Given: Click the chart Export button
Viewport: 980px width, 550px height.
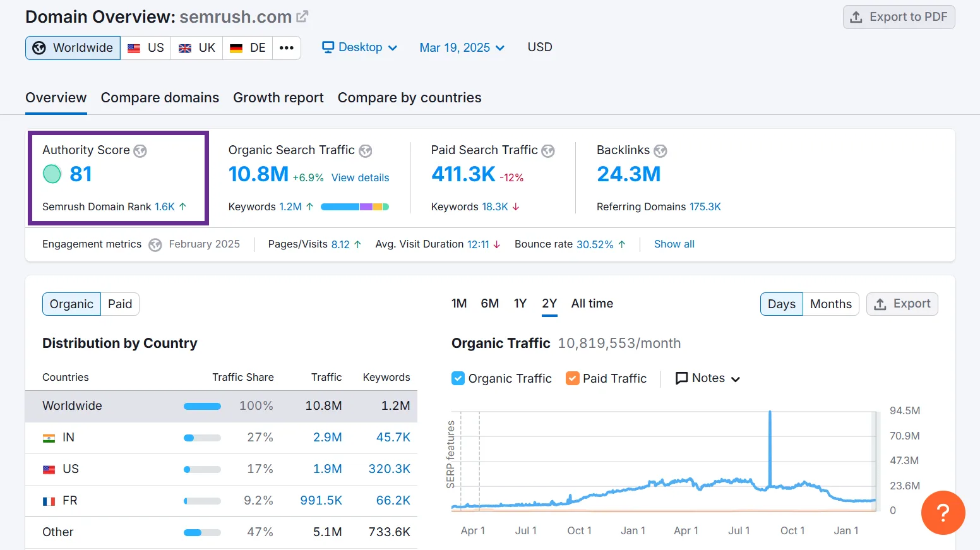Looking at the screenshot, I should (x=902, y=304).
